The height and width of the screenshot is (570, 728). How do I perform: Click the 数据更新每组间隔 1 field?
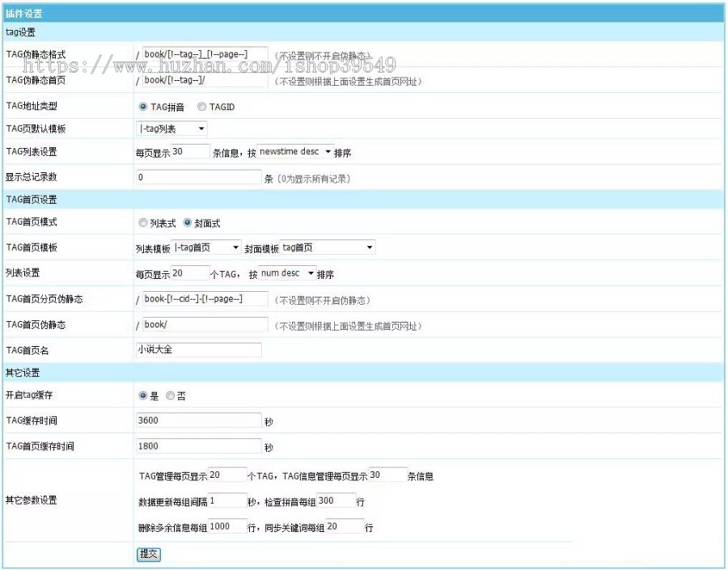227,500
